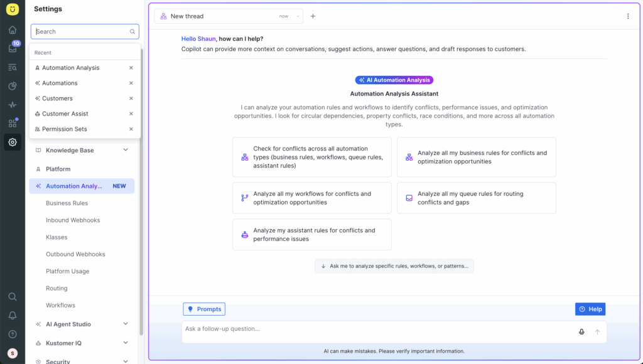The height and width of the screenshot is (364, 643).
Task: Click the Prompts button
Action: (x=204, y=309)
